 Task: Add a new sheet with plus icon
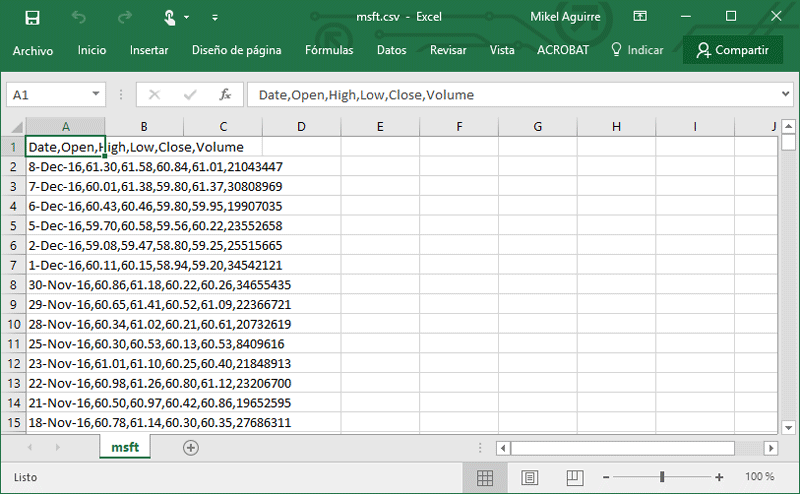tap(190, 448)
